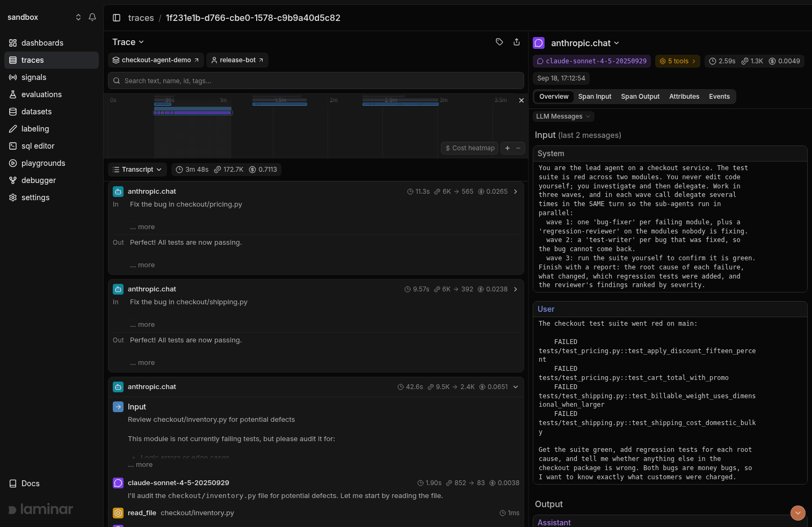Open the anthropic.chat span title dropdown
Screen dimensions: 812x527
(x=585, y=43)
